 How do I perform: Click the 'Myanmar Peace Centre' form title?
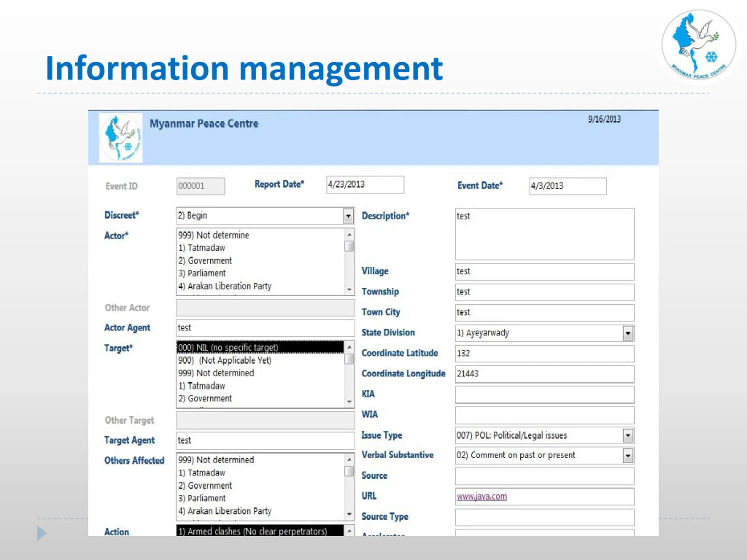(x=204, y=124)
